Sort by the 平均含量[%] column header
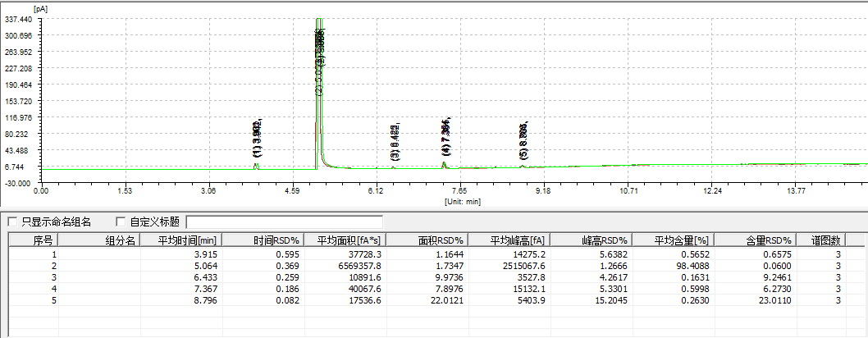 (675, 240)
